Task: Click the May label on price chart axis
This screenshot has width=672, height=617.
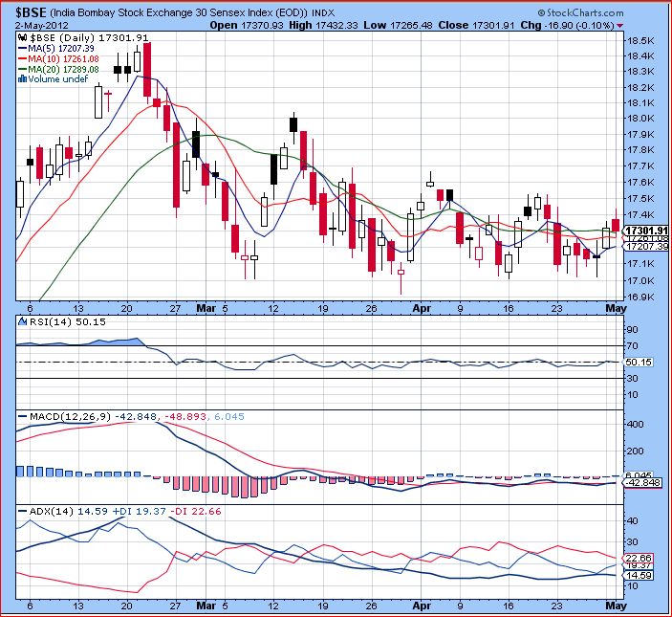Action: tap(616, 308)
